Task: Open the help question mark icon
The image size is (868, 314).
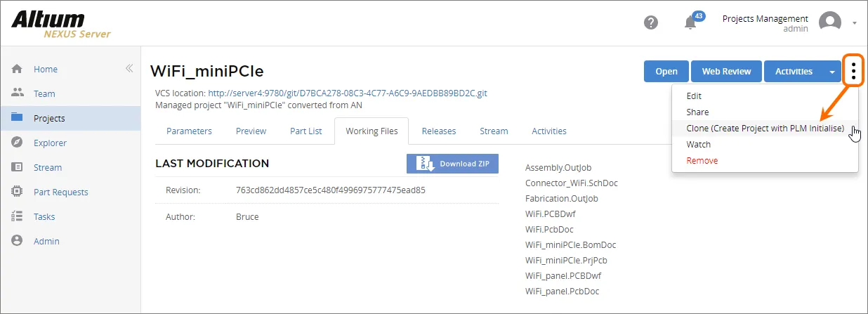Action: click(651, 22)
